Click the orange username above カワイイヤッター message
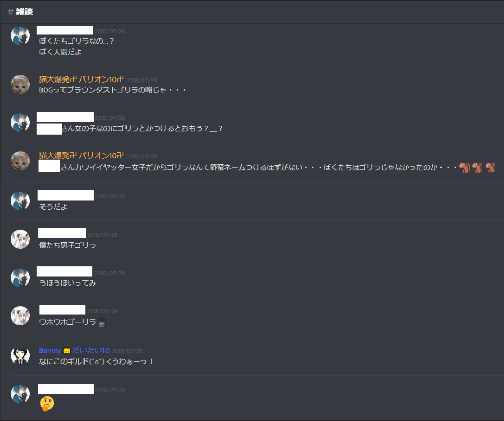The image size is (504, 421). (81, 156)
